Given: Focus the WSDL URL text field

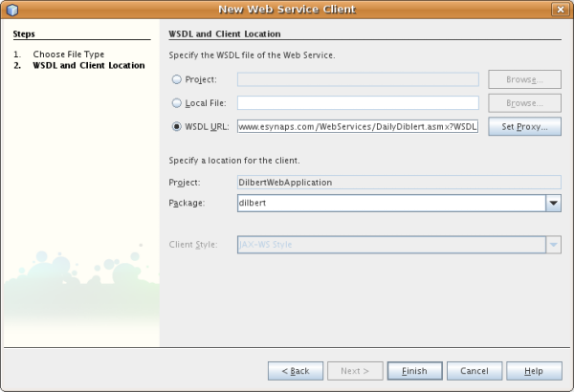Looking at the screenshot, I should [x=357, y=126].
